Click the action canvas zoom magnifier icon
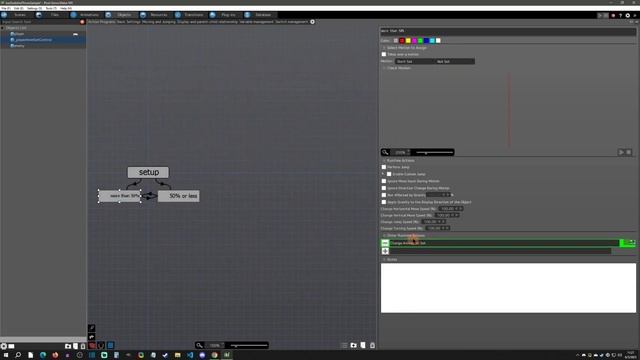This screenshot has width=640, height=360. (199, 345)
